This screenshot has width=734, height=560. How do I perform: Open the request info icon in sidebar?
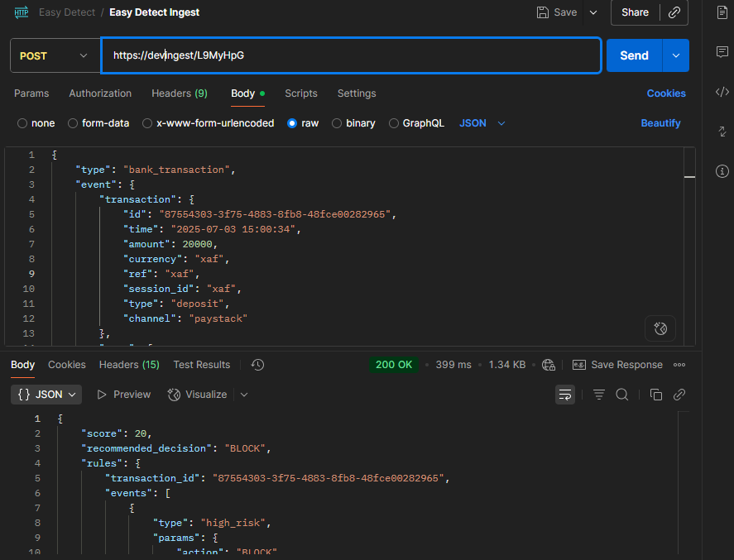(722, 171)
